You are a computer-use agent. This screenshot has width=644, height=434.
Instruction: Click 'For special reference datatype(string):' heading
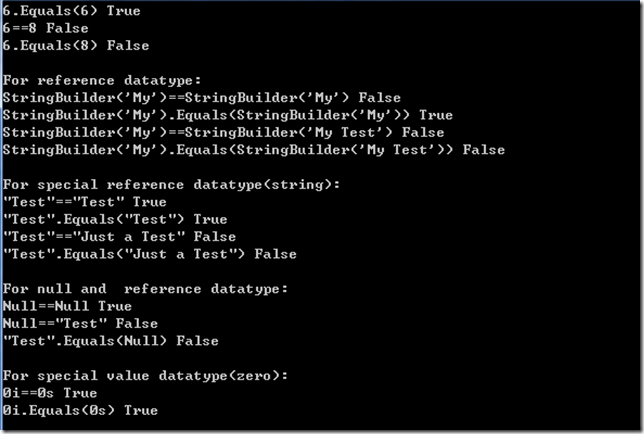coord(172,185)
